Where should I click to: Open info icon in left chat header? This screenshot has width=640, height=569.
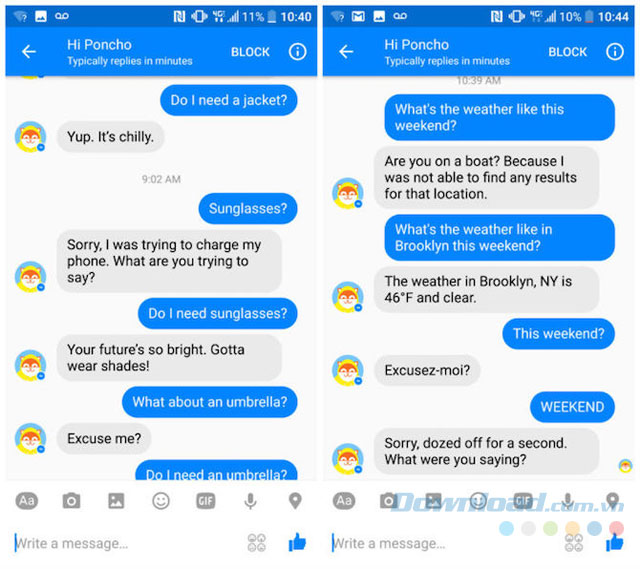[x=298, y=52]
